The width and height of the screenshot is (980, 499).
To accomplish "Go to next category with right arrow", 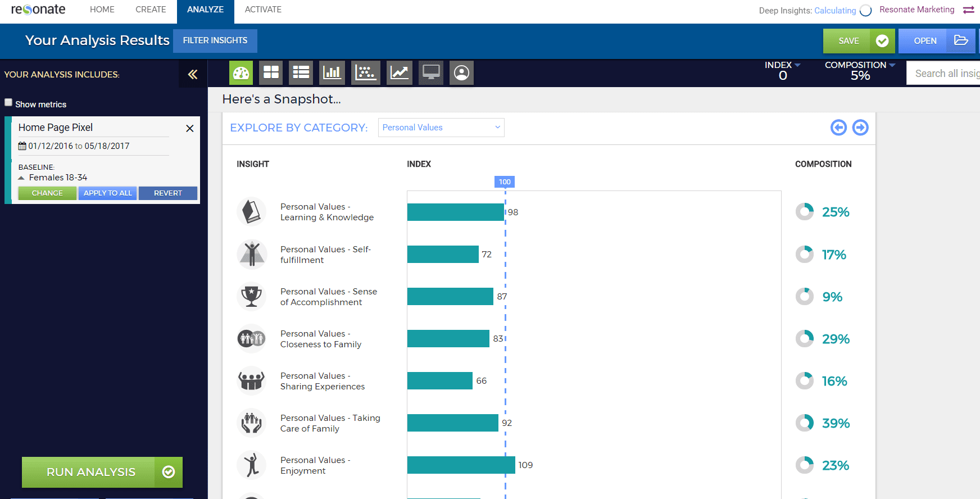I will (x=860, y=128).
